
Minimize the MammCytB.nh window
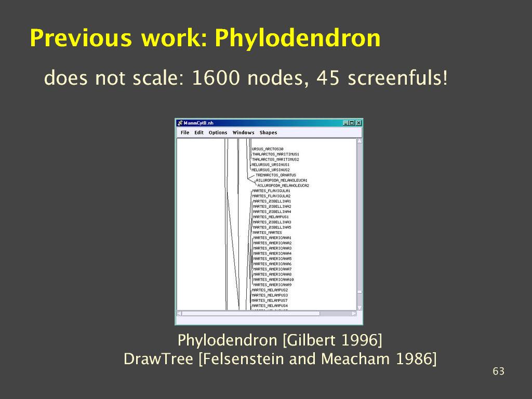pos(346,123)
